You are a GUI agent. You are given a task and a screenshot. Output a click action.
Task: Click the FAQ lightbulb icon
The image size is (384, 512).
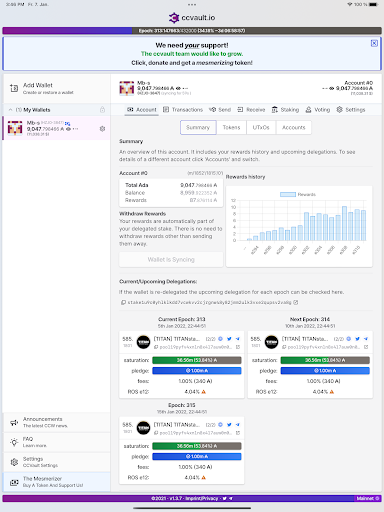point(14,442)
